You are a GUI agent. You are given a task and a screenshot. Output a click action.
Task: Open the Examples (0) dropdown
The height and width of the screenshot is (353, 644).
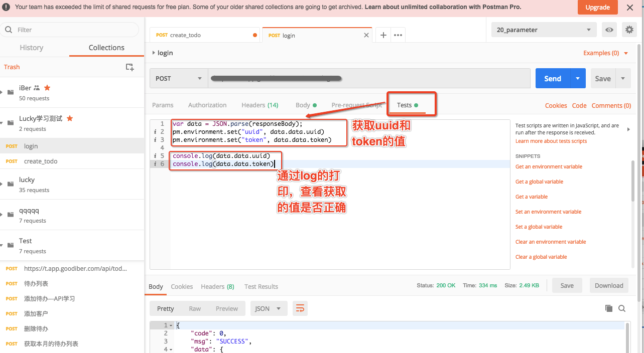(x=606, y=53)
